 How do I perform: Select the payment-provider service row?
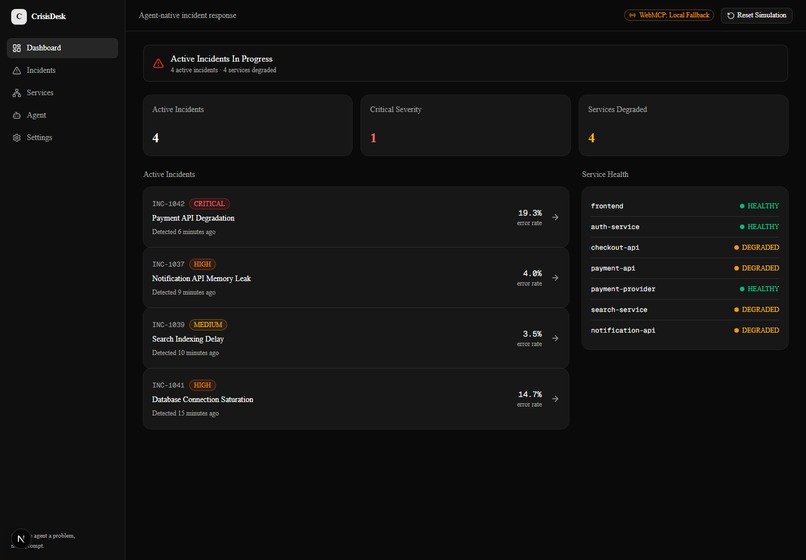[685, 289]
